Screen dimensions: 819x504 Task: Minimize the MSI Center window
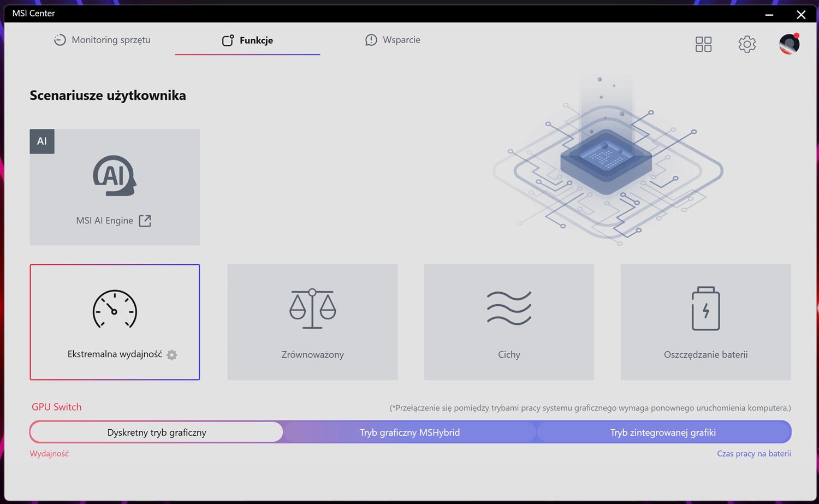769,15
